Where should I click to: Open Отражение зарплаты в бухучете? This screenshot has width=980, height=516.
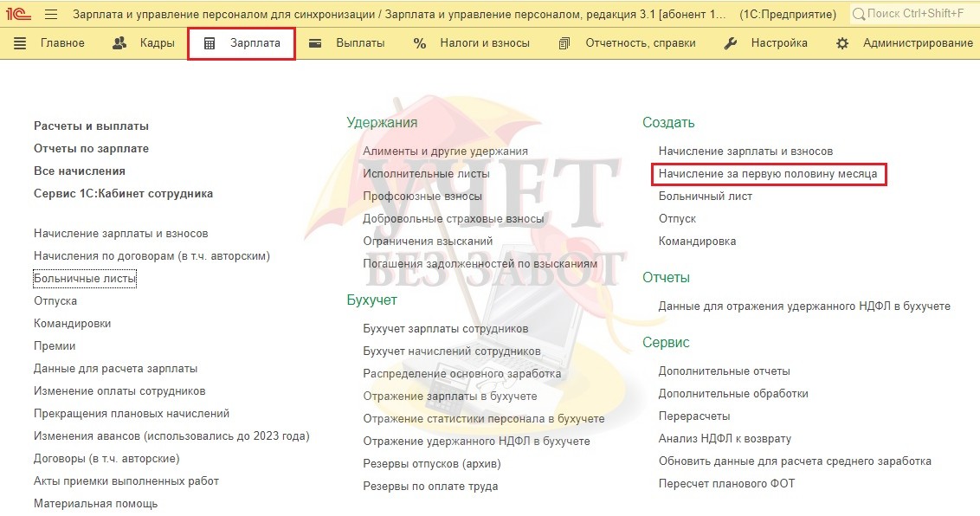pyautogui.click(x=450, y=396)
